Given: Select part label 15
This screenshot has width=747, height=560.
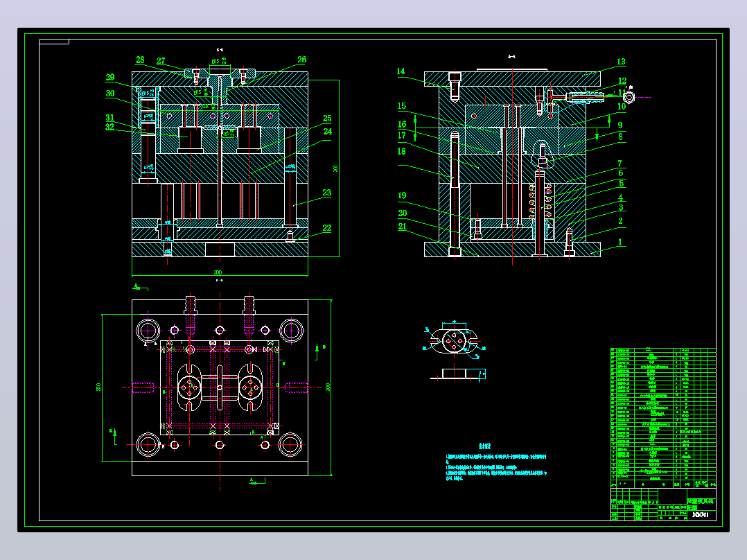Looking at the screenshot, I should 402,106.
